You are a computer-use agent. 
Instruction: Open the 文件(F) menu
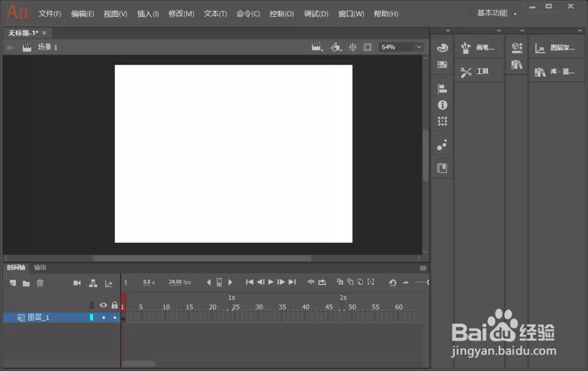pos(50,14)
